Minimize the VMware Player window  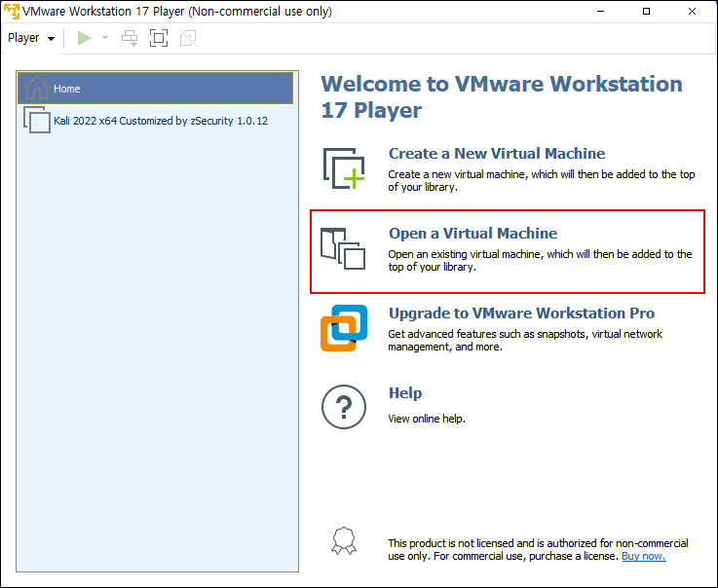point(601,12)
